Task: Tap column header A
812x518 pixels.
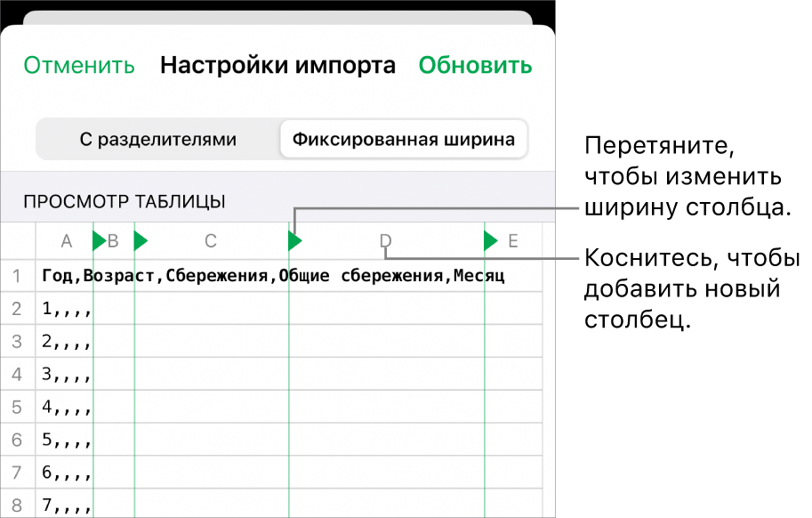Action: coord(67,241)
